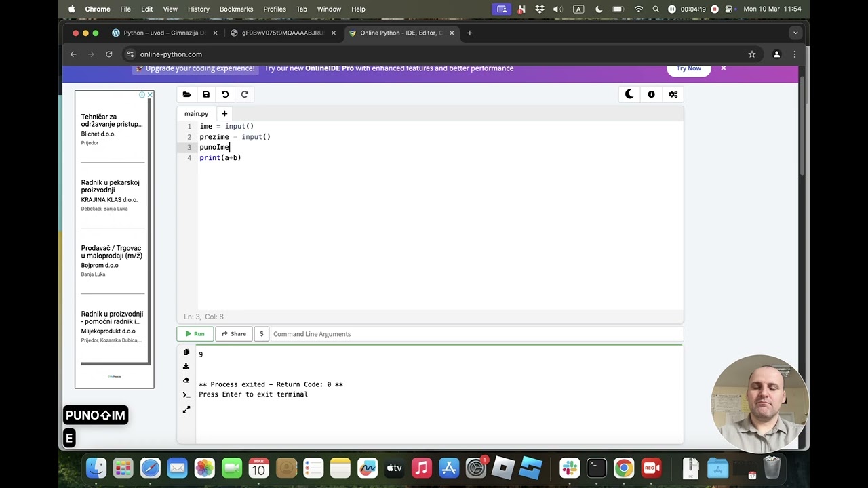868x488 pixels.
Task: Click line 3 punoIme in editor
Action: coord(214,147)
